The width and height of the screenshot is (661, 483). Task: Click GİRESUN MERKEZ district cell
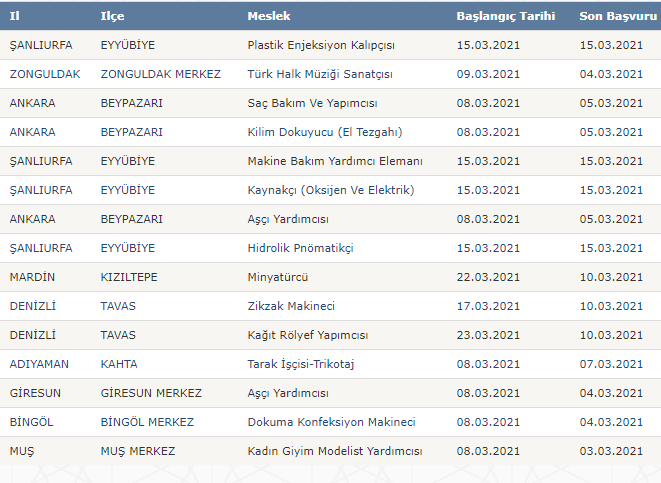[151, 393]
